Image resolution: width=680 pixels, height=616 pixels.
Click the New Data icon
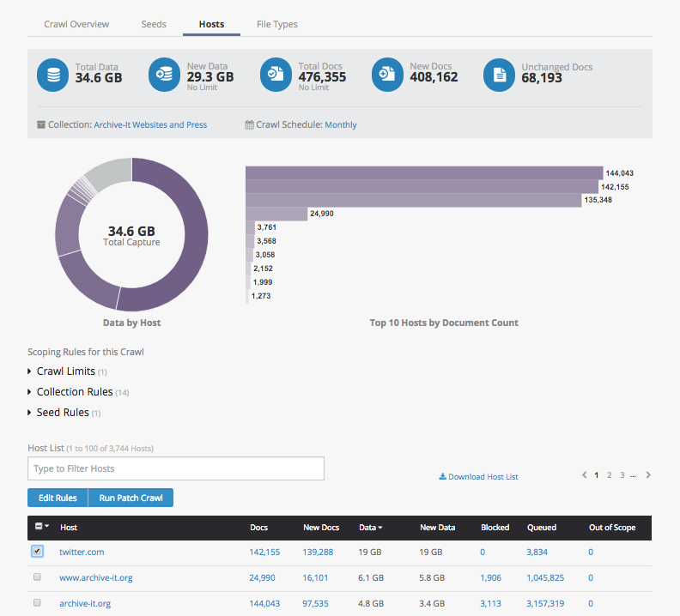click(165, 75)
